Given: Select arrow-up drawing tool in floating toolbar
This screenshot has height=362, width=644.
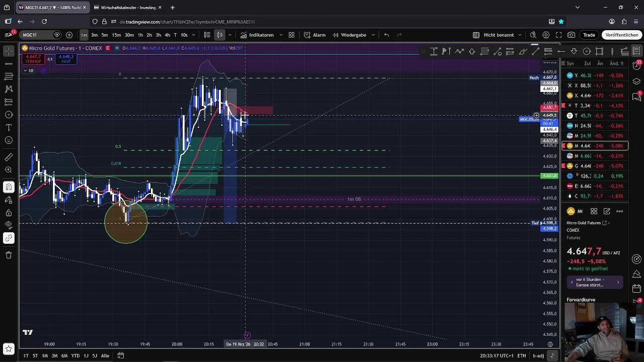Looking at the screenshot, I should point(472,51).
